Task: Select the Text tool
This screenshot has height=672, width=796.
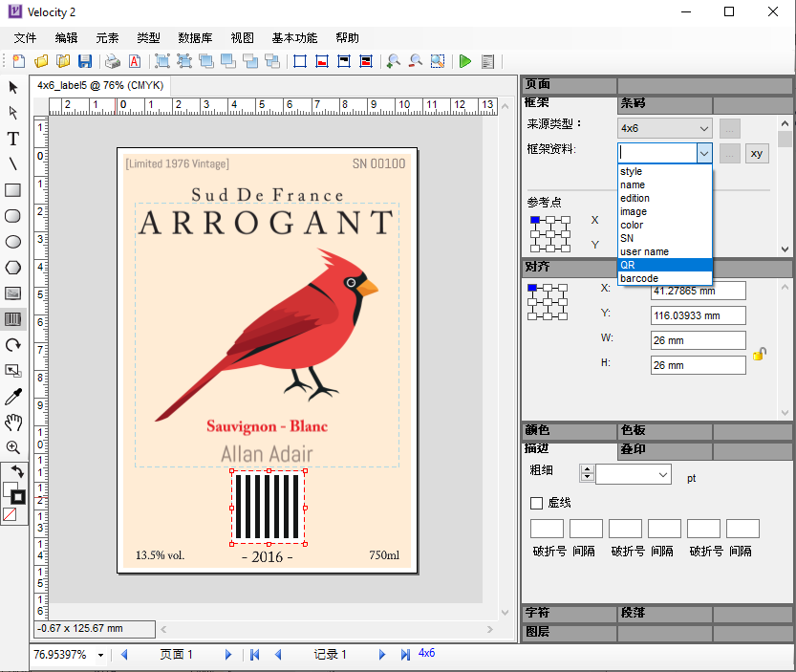Action: click(x=13, y=139)
